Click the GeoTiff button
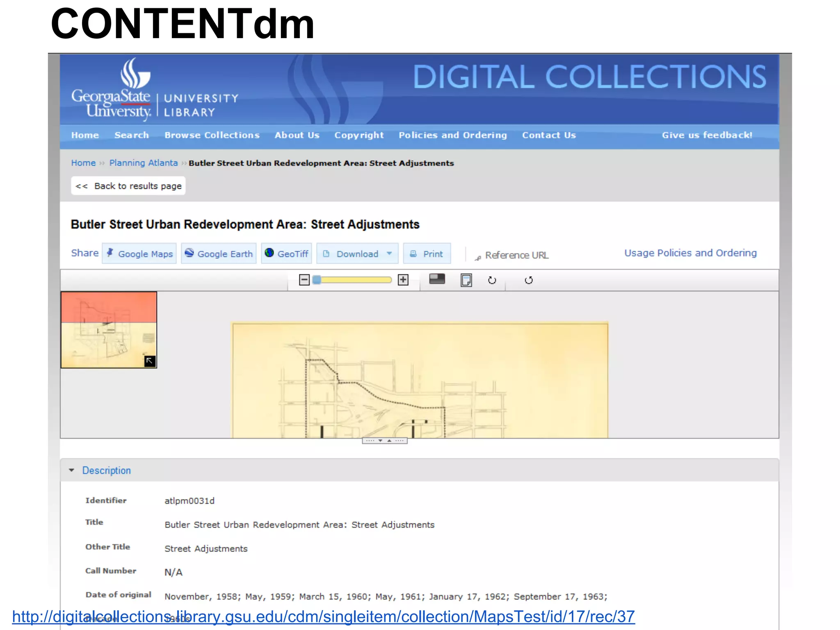This screenshot has width=840, height=630. (x=286, y=253)
